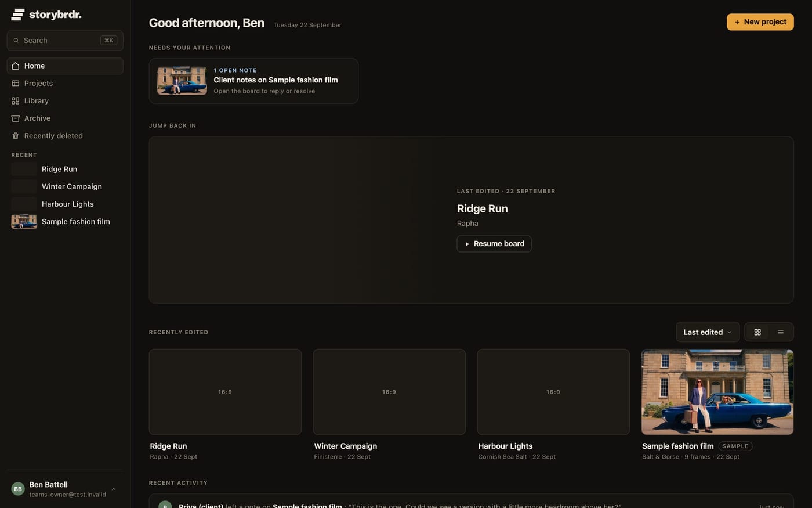Click the attention card's fashion film thumbnail
812x508 pixels.
click(182, 81)
